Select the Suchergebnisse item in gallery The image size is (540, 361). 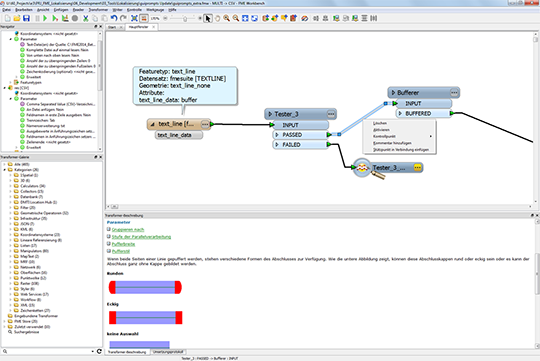coord(26,332)
